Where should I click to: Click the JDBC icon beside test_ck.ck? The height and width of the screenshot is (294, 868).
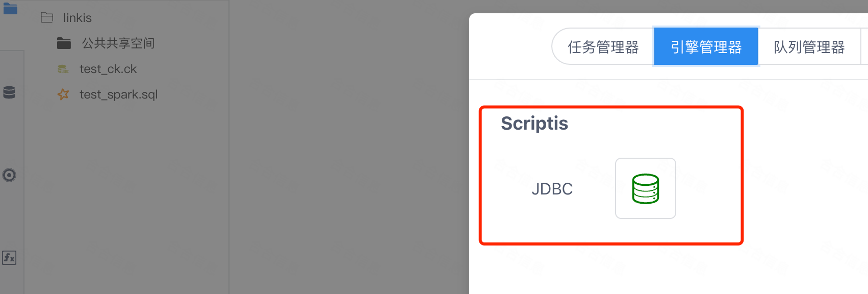coord(63,68)
